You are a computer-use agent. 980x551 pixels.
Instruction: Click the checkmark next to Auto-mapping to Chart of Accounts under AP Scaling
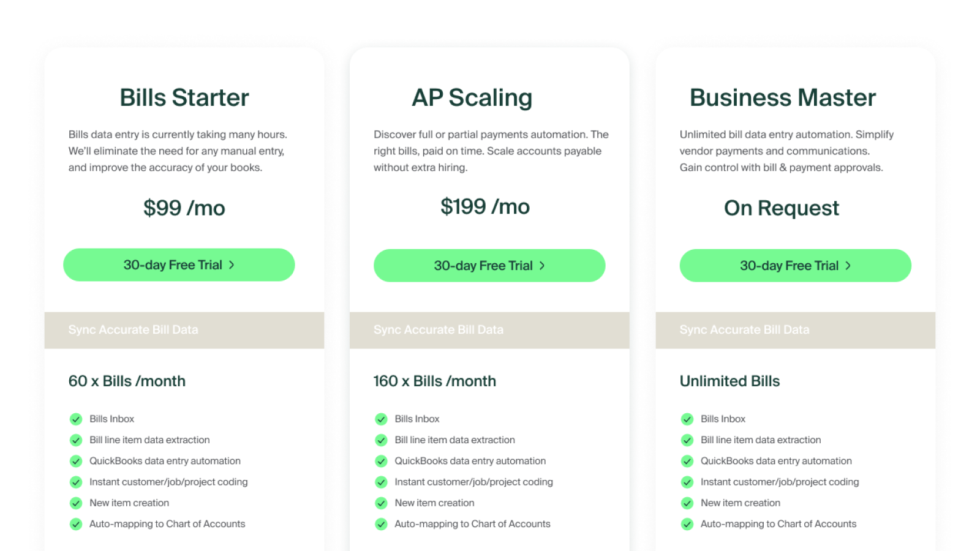click(381, 524)
